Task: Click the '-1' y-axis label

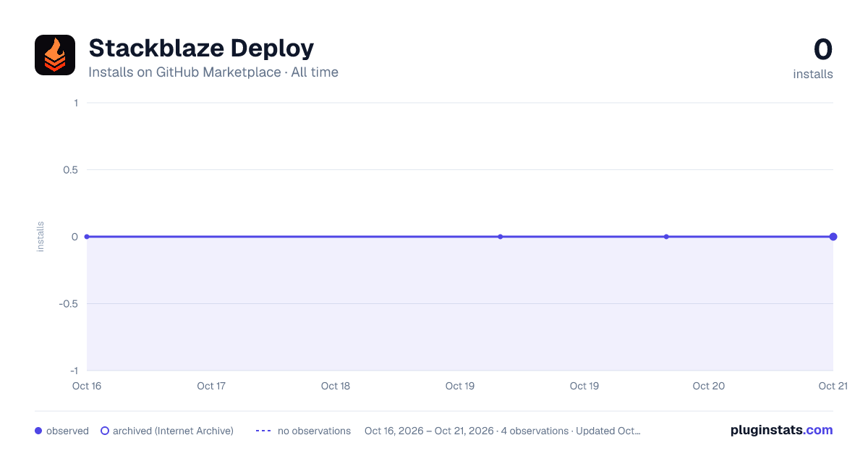Action: tap(74, 371)
